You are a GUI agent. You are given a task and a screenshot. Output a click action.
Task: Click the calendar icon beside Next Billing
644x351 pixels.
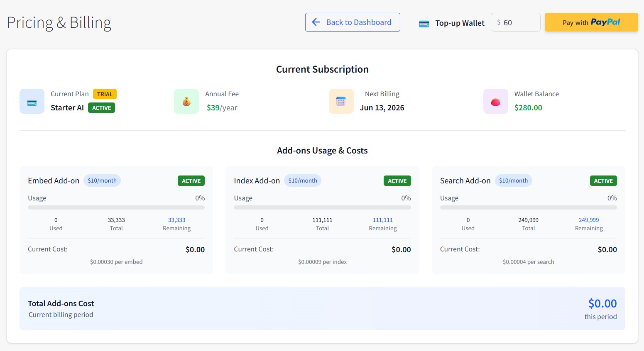pos(341,101)
